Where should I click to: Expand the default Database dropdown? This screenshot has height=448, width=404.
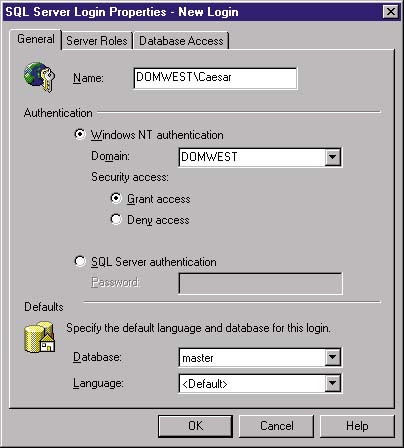point(332,358)
